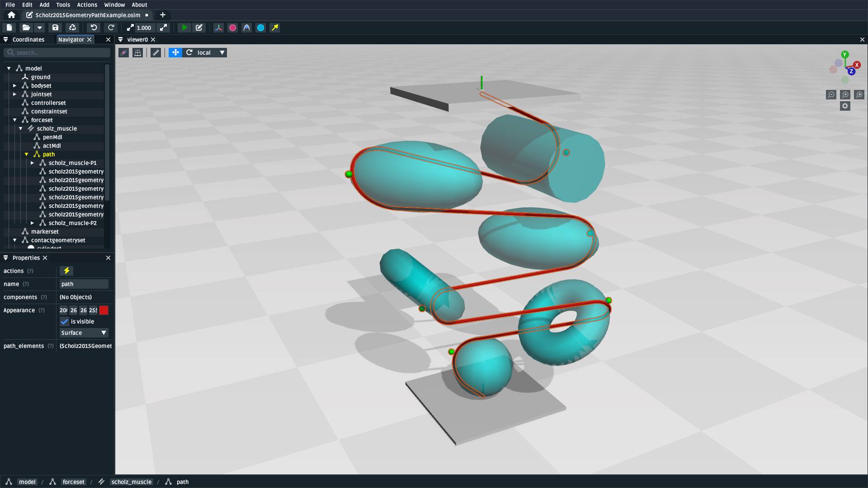Open the Tools menu
Viewport: 868px width, 488px height.
coord(63,5)
